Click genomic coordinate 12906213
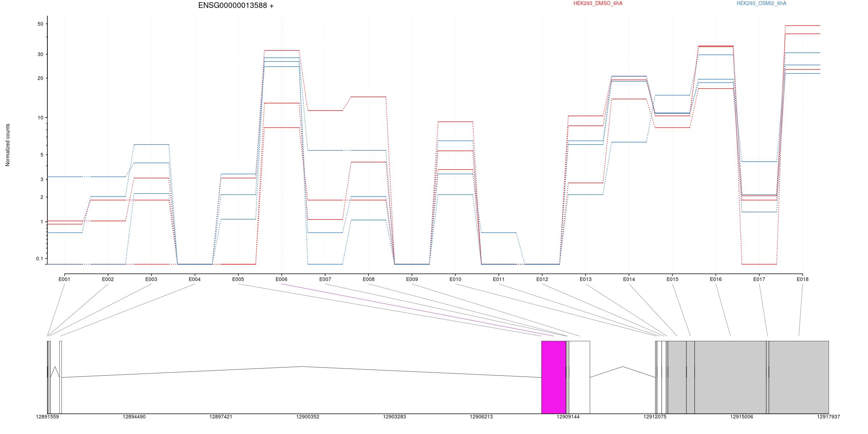Image resolution: width=868 pixels, height=434 pixels. pos(481,417)
